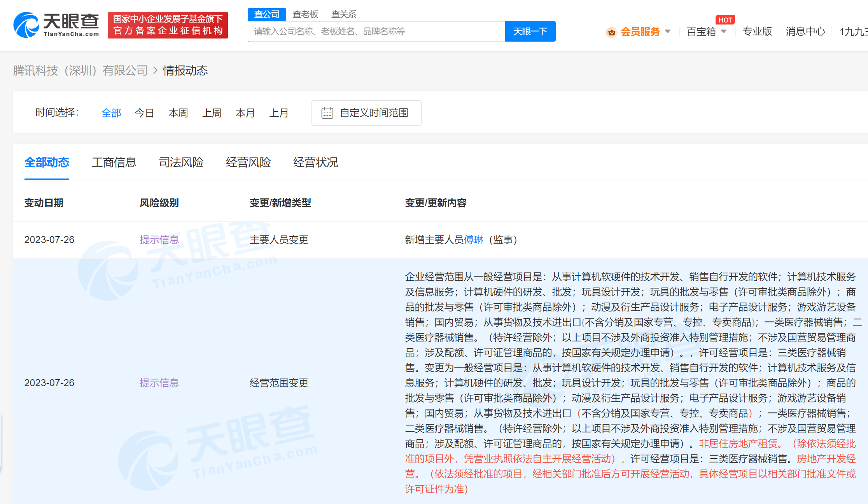Click the HOT badge above 百宝箱

coord(725,20)
